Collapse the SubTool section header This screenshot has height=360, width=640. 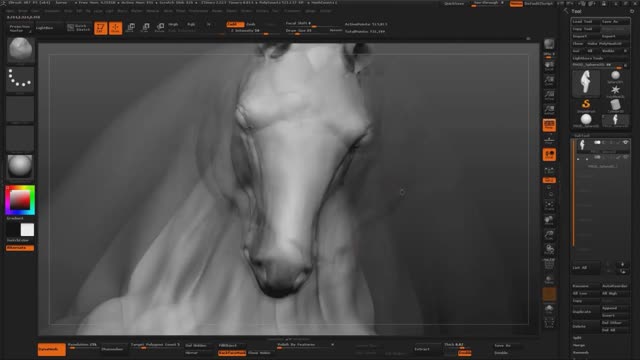click(x=582, y=135)
